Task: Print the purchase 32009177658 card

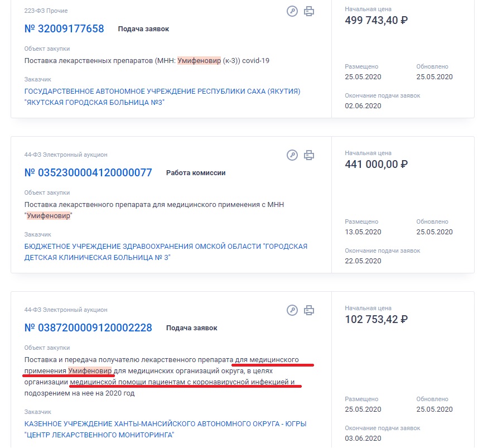Action: [x=309, y=11]
